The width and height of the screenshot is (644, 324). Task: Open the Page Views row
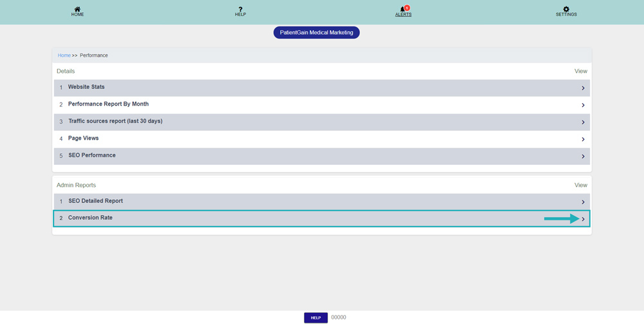pos(322,139)
